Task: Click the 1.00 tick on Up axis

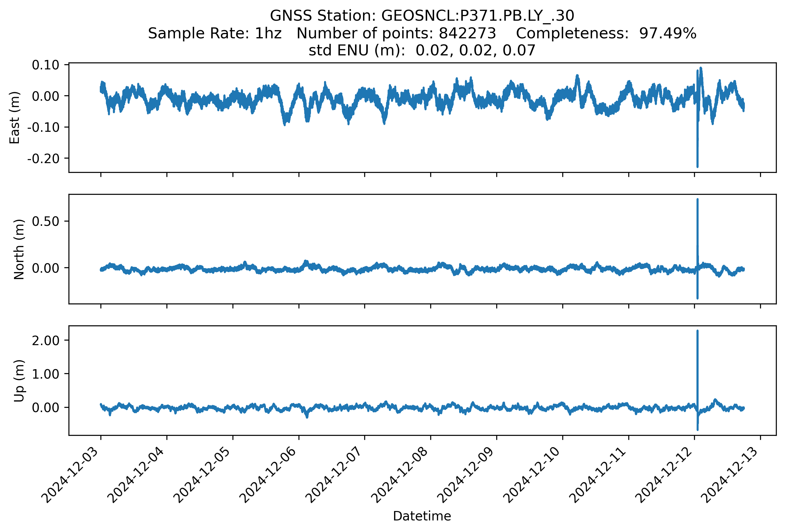Action: tap(46, 374)
